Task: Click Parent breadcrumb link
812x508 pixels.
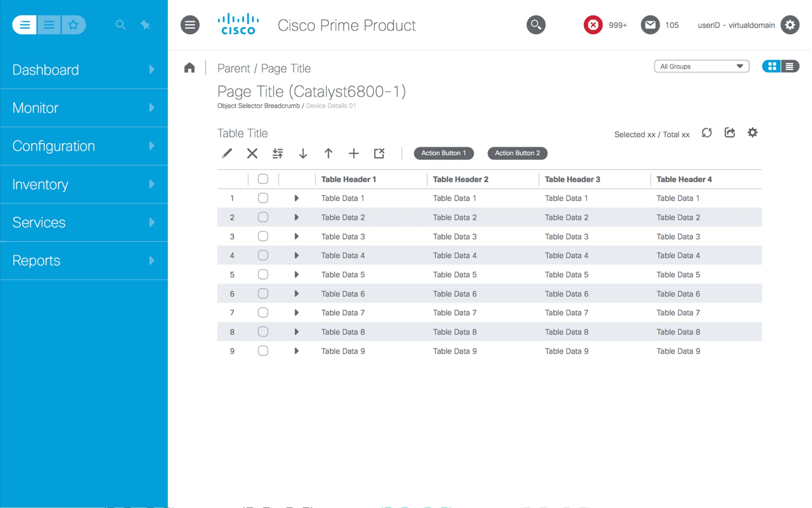Action: [x=234, y=68]
